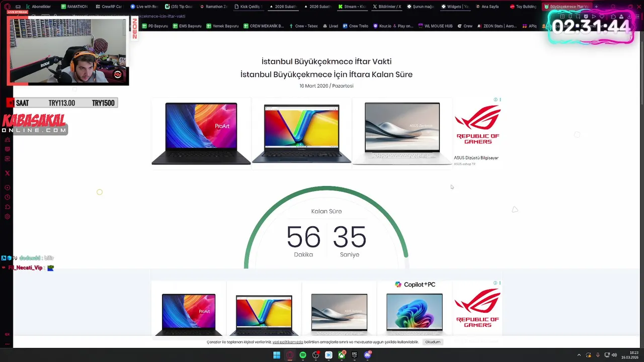The height and width of the screenshot is (362, 644).
Task: Click the veri politikamızda link
Action: tap(288, 342)
